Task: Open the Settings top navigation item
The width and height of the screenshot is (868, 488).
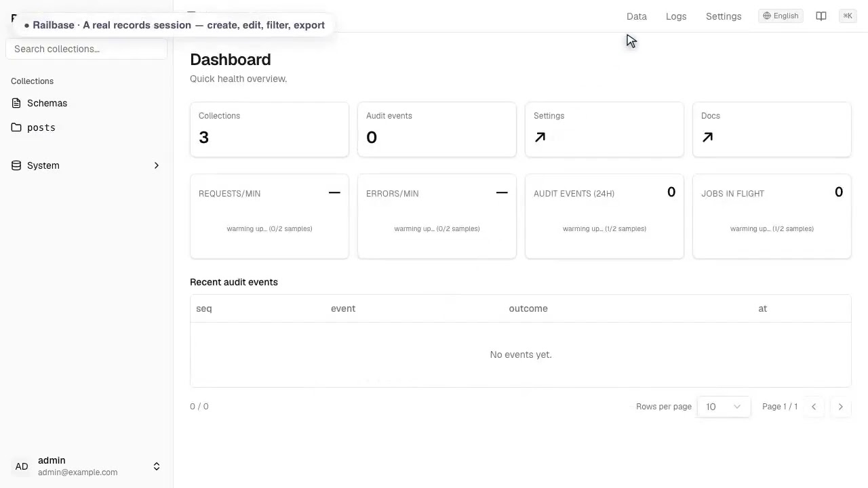Action: [x=724, y=16]
